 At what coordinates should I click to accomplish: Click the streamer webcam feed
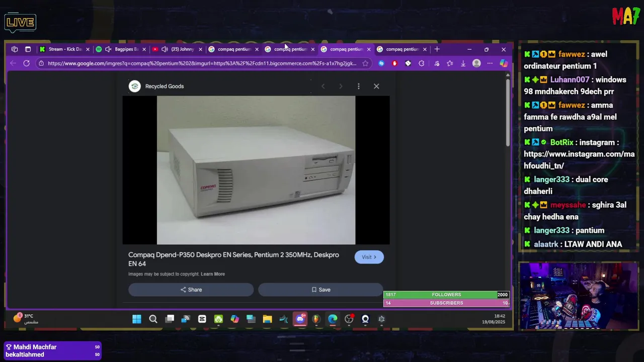point(579,297)
